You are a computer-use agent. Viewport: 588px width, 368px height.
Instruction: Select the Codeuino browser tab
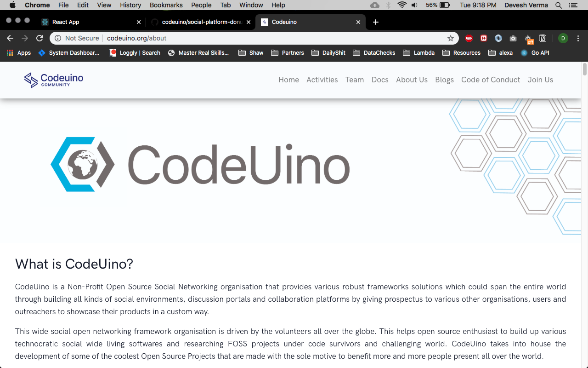tap(311, 22)
